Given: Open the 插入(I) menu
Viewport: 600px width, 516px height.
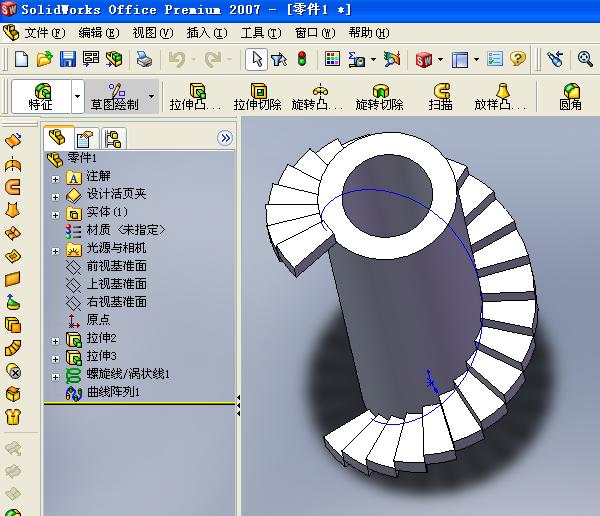Looking at the screenshot, I should tap(207, 33).
